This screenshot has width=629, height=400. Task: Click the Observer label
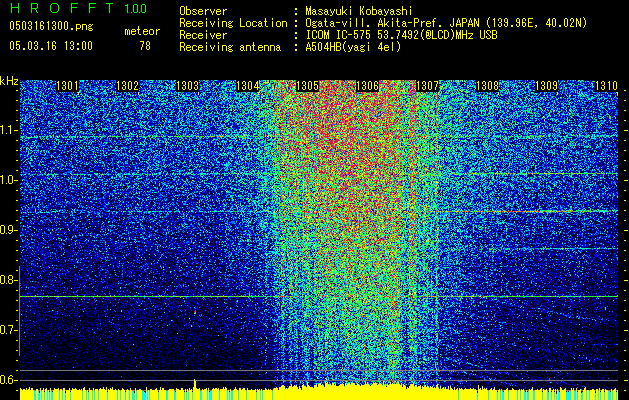pyautogui.click(x=203, y=11)
